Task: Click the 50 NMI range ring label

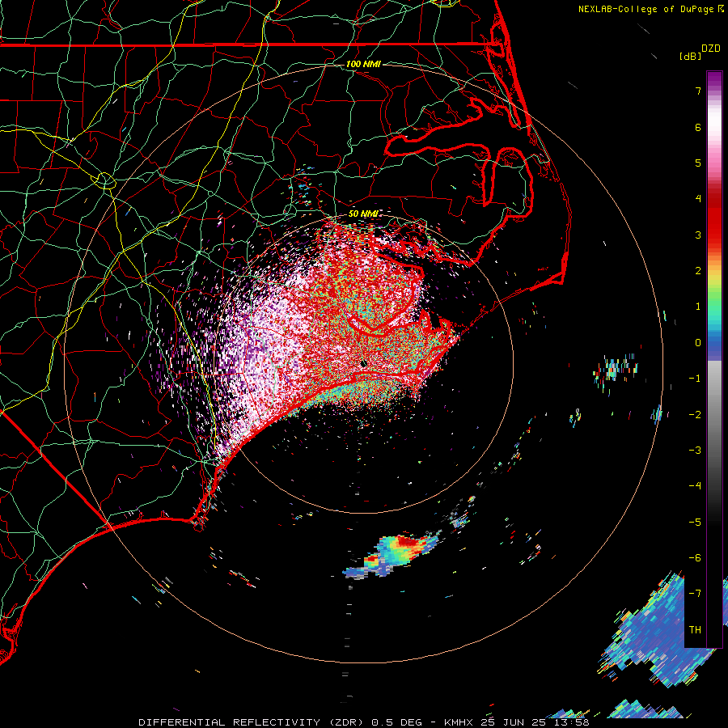Action: (x=363, y=214)
